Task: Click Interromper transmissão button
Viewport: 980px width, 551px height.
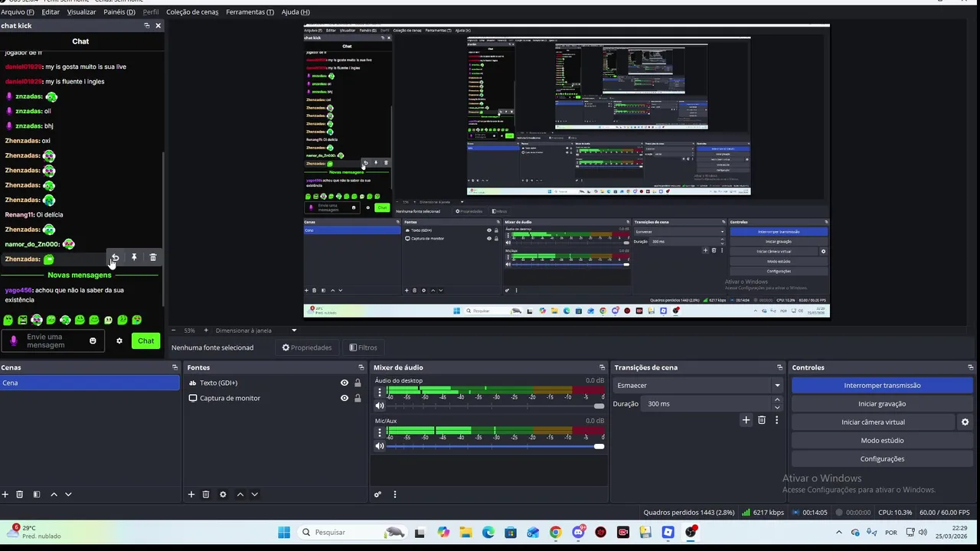Action: point(882,385)
